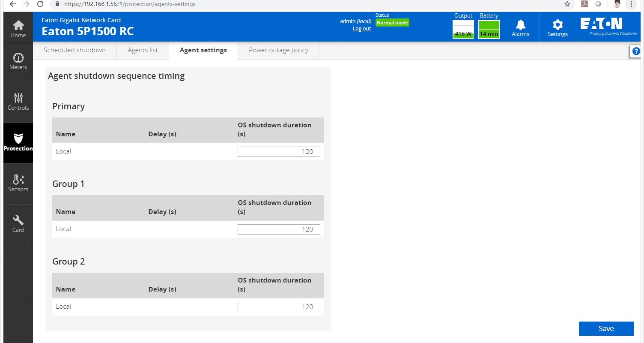Click the blue help question mark
The image size is (644, 343).
point(636,51)
